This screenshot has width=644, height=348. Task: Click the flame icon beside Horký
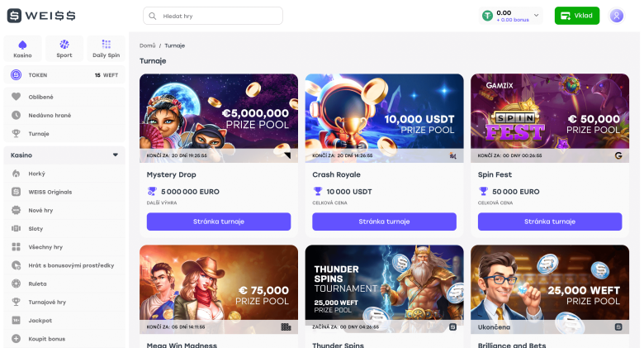(17, 174)
